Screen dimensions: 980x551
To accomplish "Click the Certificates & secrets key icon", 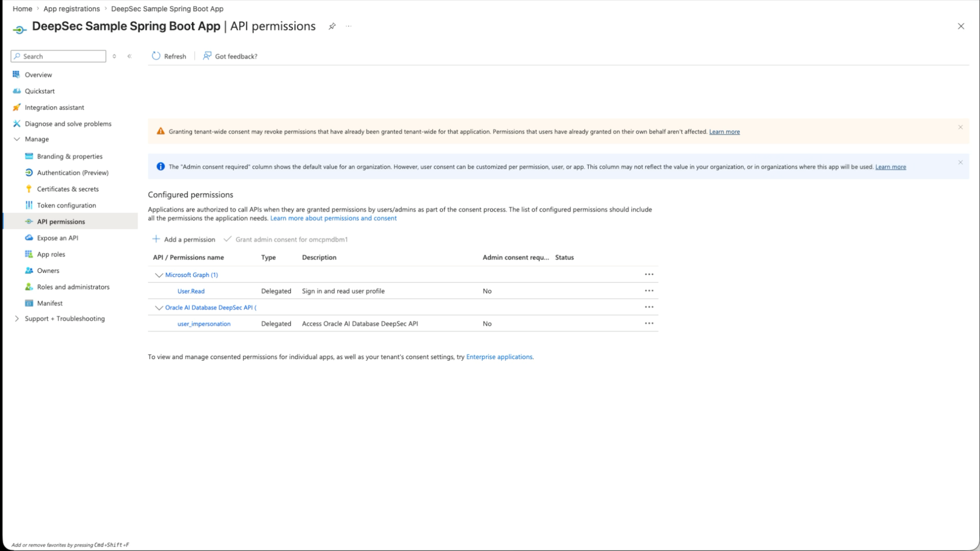I will (x=29, y=189).
